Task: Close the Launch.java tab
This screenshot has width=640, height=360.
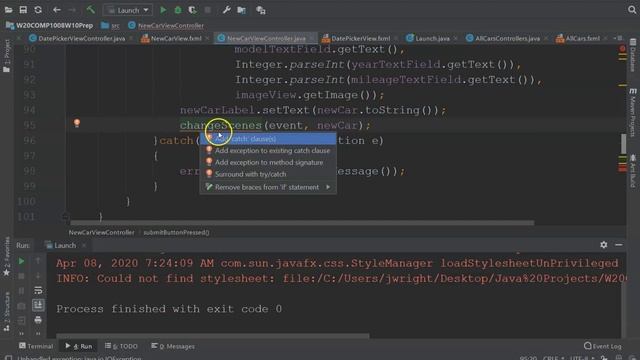Action: click(x=456, y=38)
